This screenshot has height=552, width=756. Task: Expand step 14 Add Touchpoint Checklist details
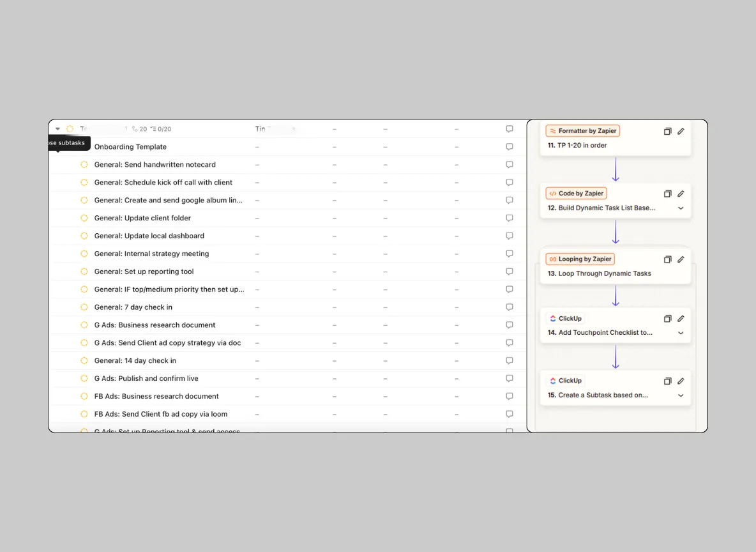681,333
